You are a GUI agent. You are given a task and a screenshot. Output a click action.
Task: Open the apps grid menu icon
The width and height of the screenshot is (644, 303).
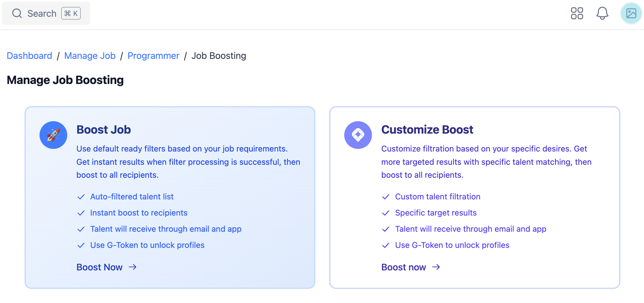tap(577, 13)
